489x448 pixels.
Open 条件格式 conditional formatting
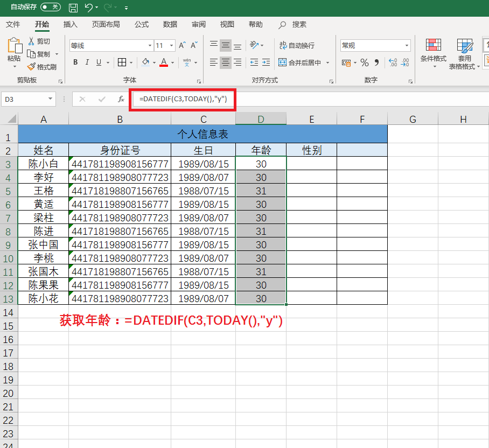pyautogui.click(x=433, y=53)
